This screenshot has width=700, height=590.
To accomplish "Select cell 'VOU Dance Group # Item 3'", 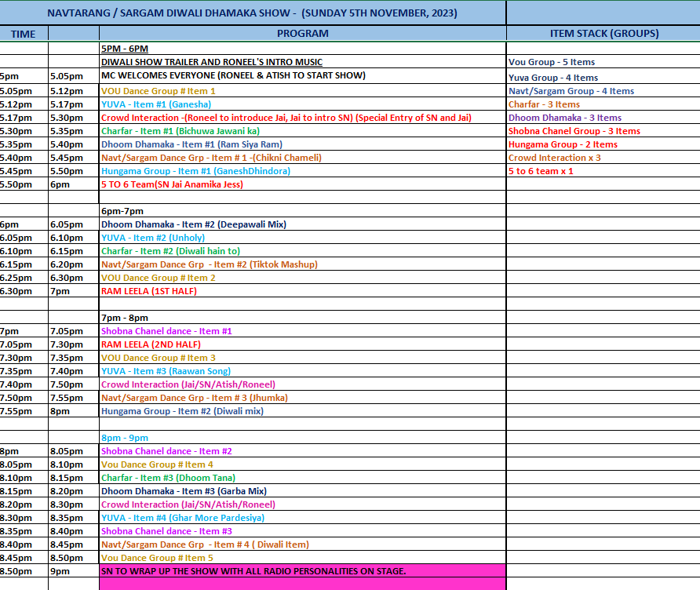I will (303, 358).
